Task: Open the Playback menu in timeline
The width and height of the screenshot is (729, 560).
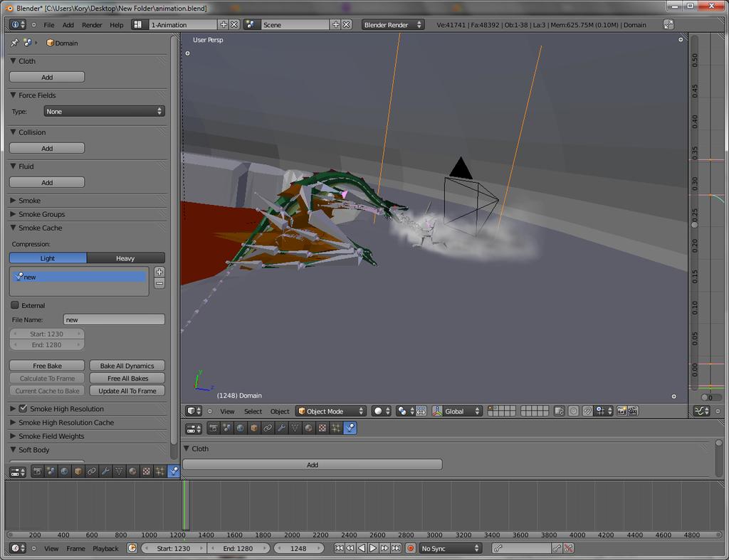Action: pos(105,549)
